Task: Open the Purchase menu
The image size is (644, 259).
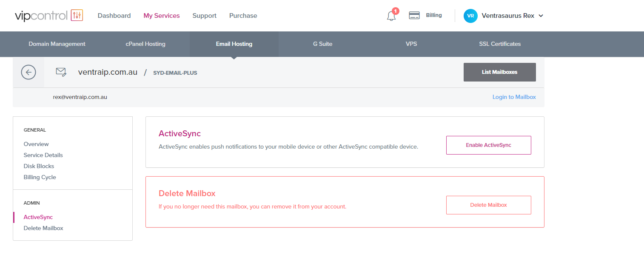Action: click(x=243, y=16)
